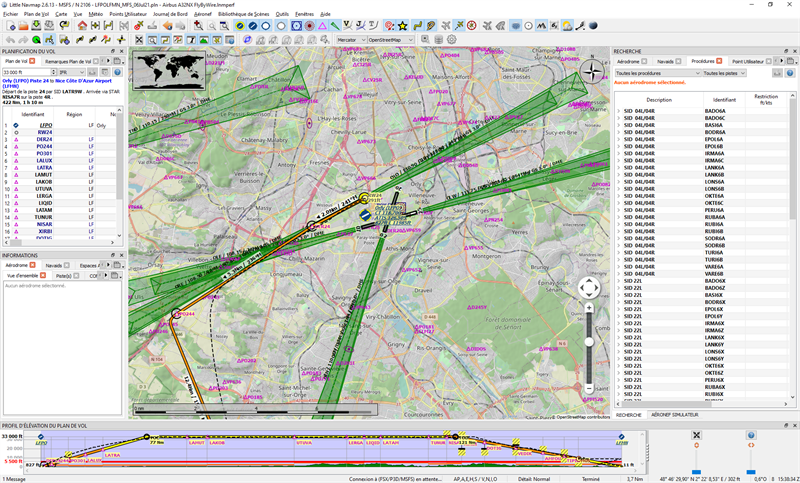Toggle VOR station display
800x483 pixels.
[296, 26]
